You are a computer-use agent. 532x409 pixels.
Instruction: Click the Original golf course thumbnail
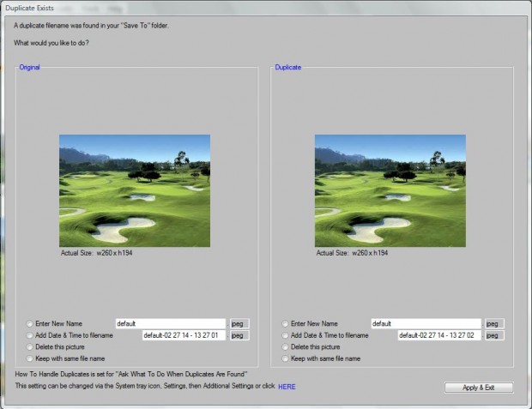click(135, 190)
